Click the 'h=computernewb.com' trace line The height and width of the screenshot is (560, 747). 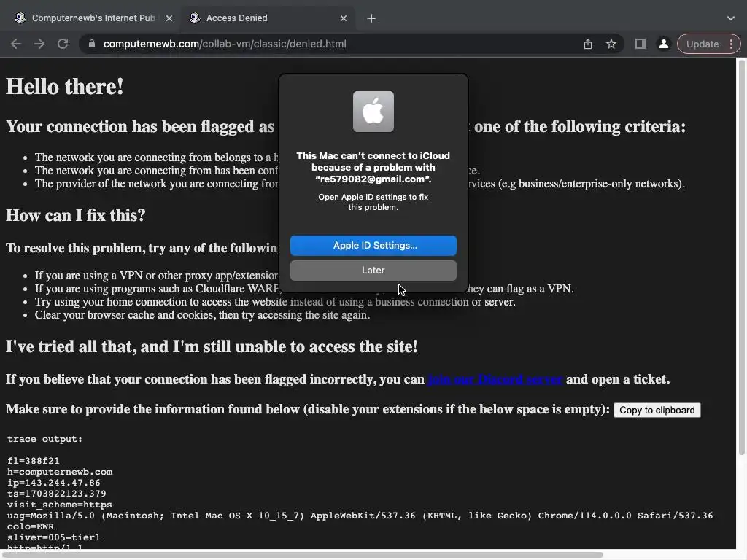click(60, 472)
